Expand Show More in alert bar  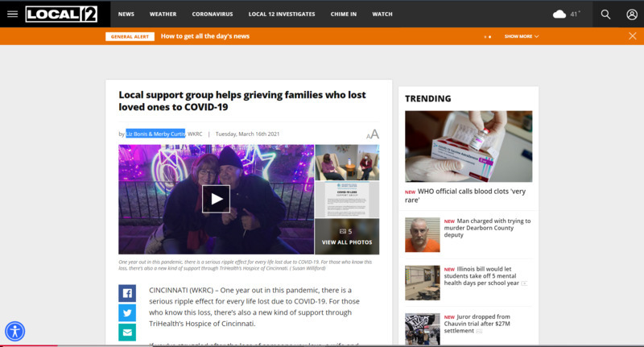[522, 36]
